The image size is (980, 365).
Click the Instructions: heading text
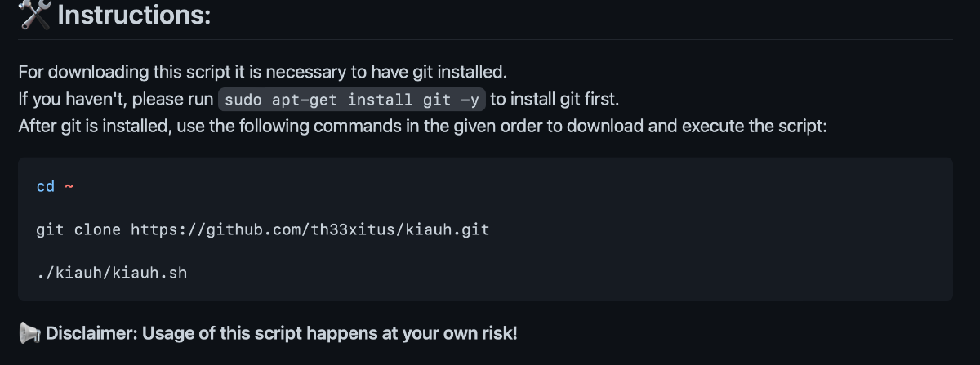pos(135,15)
